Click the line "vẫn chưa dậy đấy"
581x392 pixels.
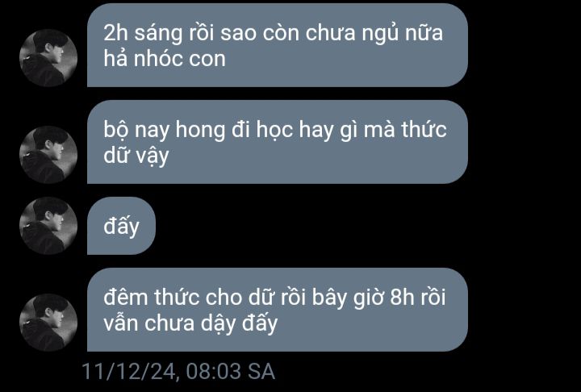[190, 323]
